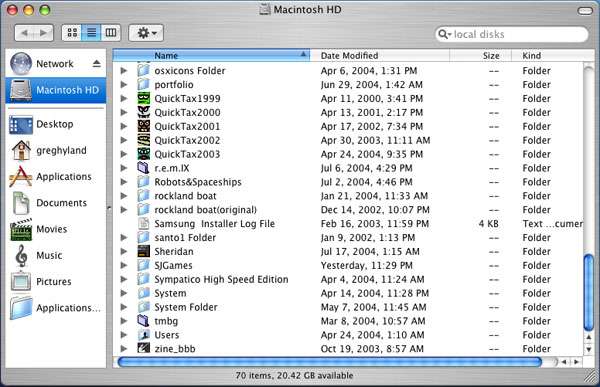Select the r.e.m.IX folder icon
Viewport: 600px width, 387px height.
pyautogui.click(x=143, y=168)
